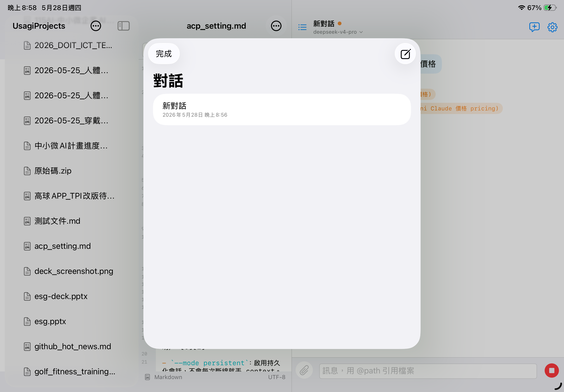Image resolution: width=564 pixels, height=392 pixels.
Task: Open the 新對話 conversation entry
Action: [282, 109]
